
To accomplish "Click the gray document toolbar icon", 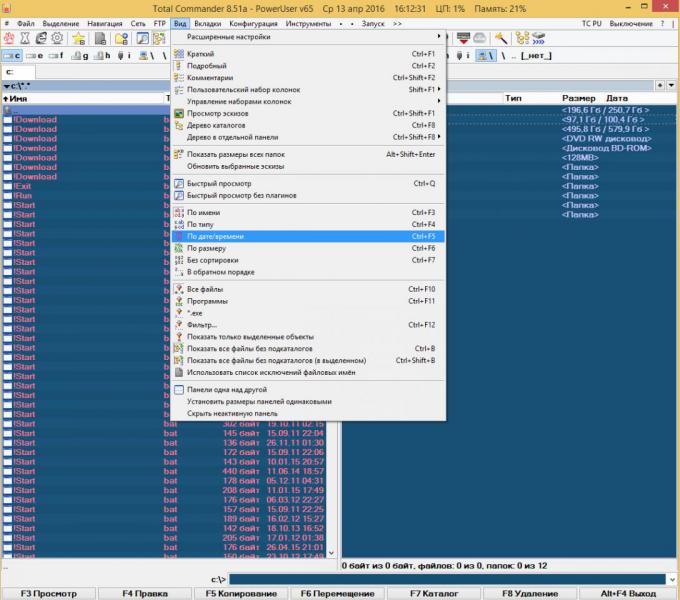I will [100, 39].
